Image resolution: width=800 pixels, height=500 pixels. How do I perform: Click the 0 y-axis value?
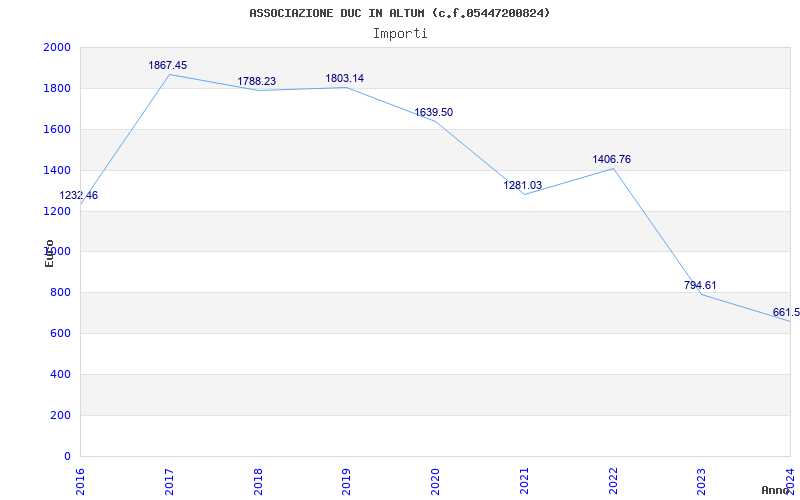[67, 456]
